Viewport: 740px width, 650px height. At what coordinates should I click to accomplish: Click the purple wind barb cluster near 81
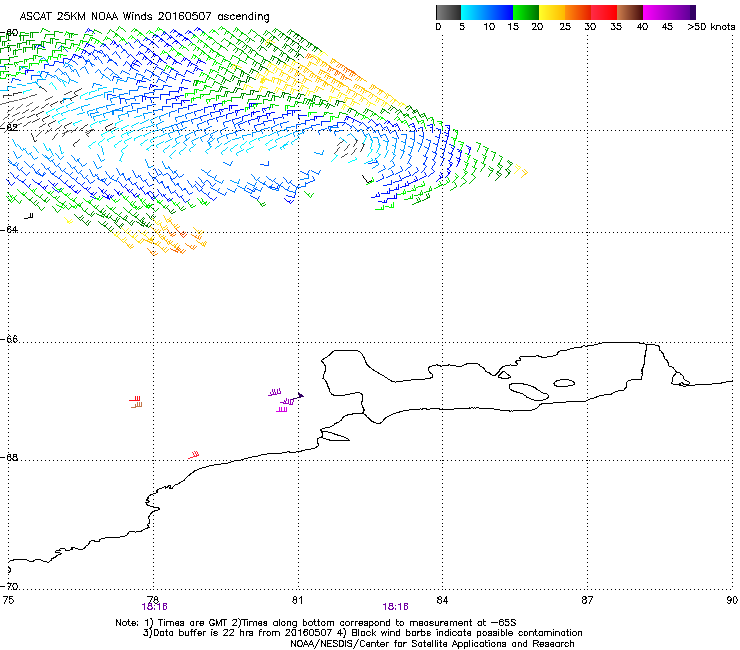286,400
